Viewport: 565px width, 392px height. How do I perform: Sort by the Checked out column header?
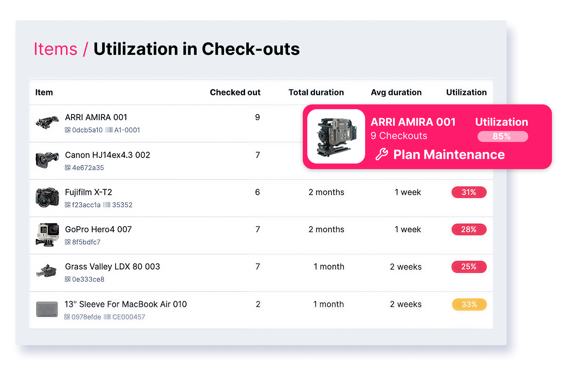click(x=235, y=92)
